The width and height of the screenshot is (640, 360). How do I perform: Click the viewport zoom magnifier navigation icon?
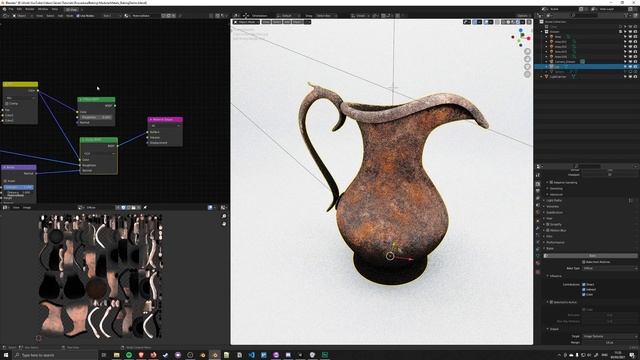tap(527, 51)
